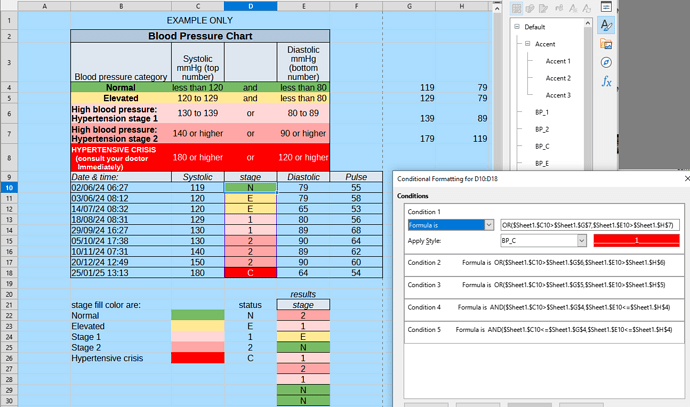Open the Apply Style BP_C dropdown
Screen dimensions: 690x407
point(581,241)
